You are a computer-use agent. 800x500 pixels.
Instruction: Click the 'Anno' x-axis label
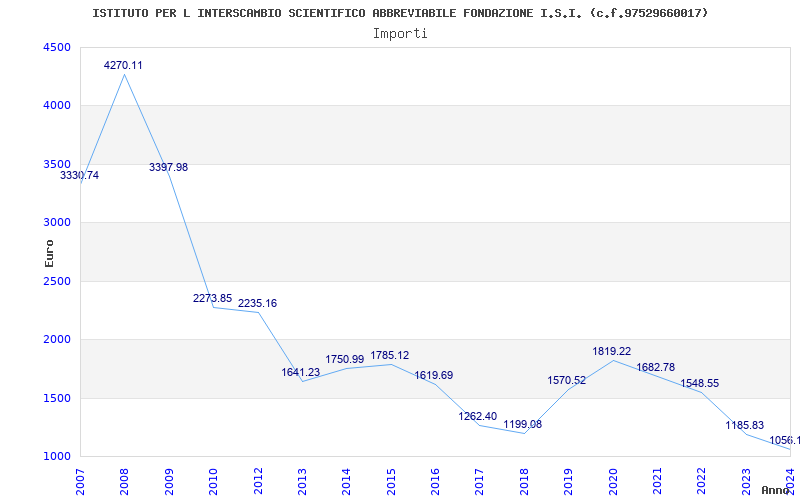[x=776, y=490]
